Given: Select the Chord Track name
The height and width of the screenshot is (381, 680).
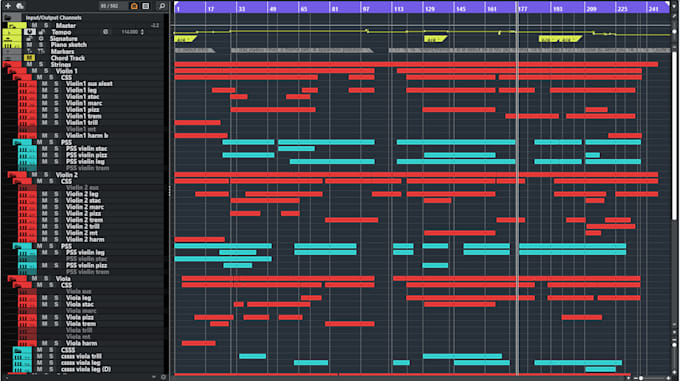Looking at the screenshot, I should (x=68, y=58).
